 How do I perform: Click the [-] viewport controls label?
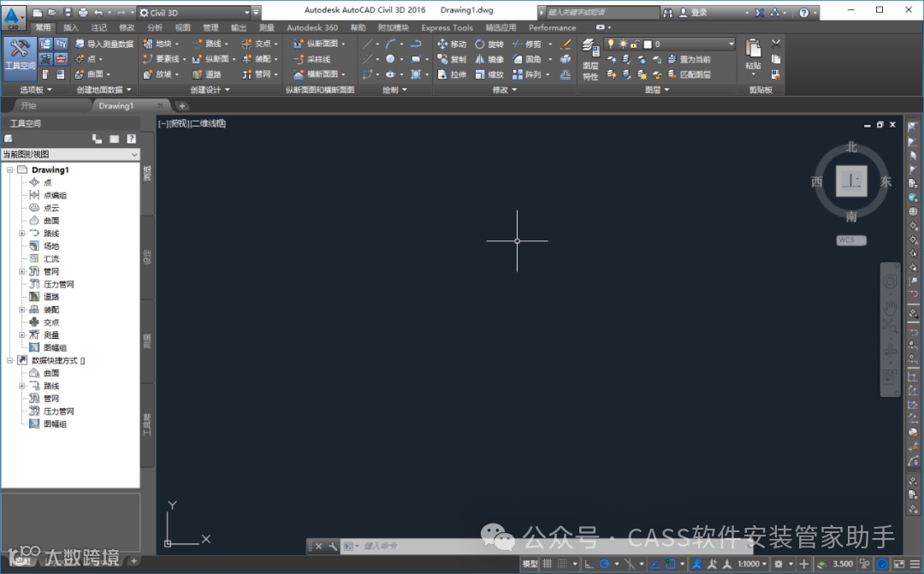163,123
